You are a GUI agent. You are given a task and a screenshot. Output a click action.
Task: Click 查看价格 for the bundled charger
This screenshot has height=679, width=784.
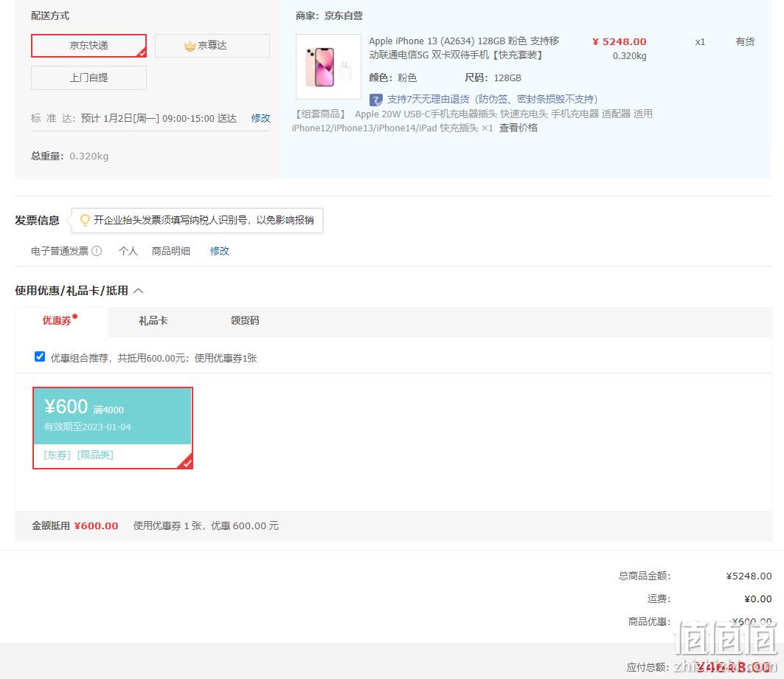[518, 128]
